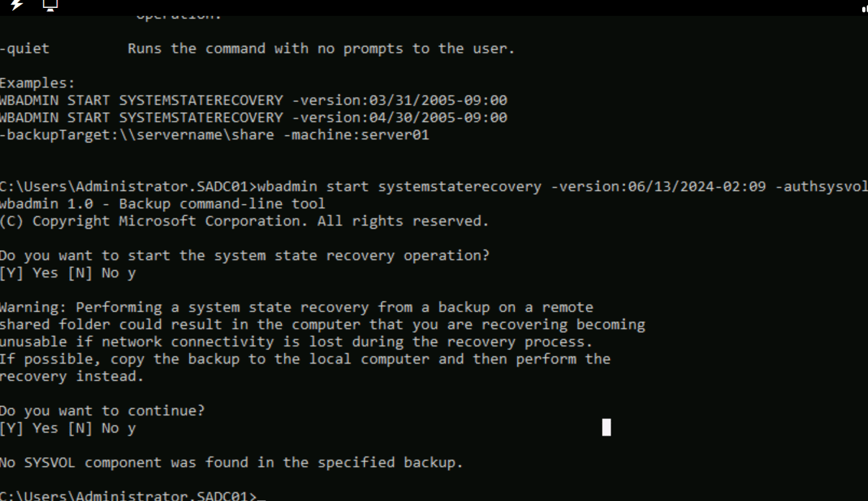The image size is (868, 501).
Task: Click the "wbadmin 1.0 - Backup command-line tool" line
Action: 162,204
